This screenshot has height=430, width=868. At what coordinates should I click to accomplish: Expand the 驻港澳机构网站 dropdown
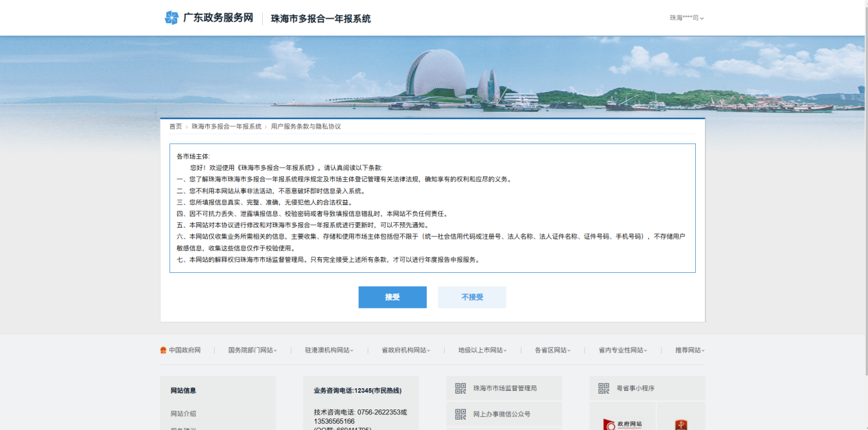click(329, 350)
